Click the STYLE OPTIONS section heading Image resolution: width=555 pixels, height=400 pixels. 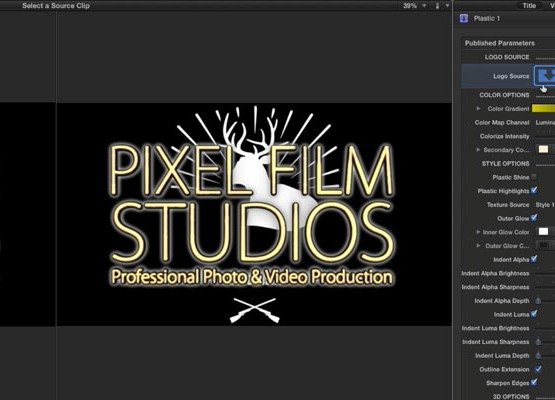[505, 164]
